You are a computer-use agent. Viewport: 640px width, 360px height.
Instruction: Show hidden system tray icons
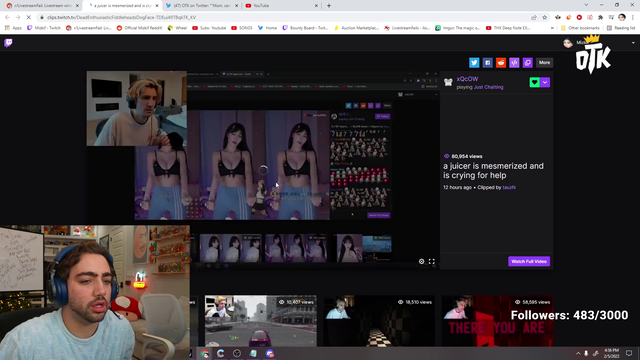(x=578, y=353)
